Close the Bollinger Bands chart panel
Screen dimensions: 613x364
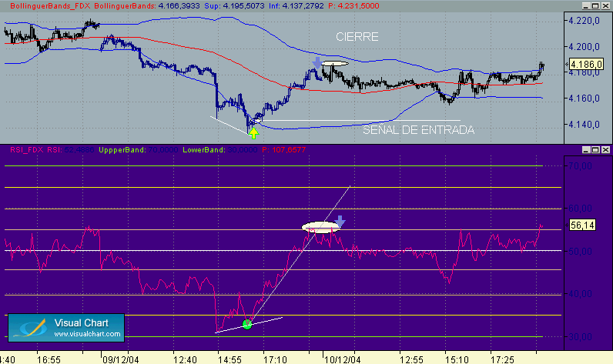(605, 6)
